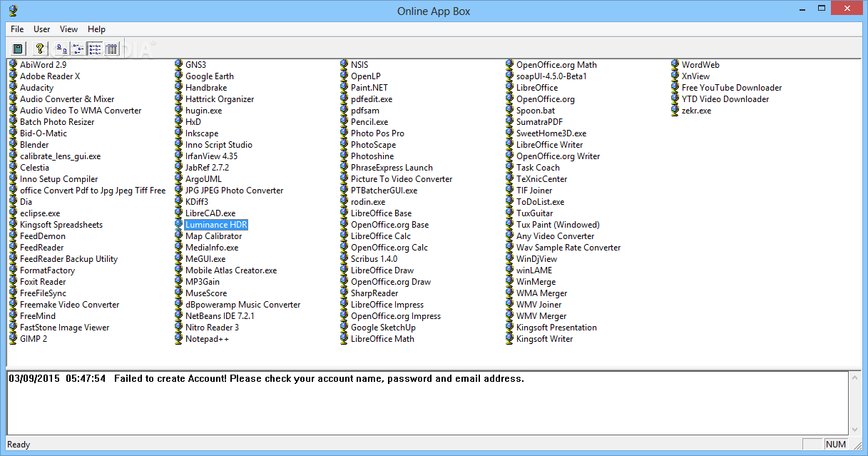
Task: Click the icon next to Inkscape
Action: [x=178, y=133]
